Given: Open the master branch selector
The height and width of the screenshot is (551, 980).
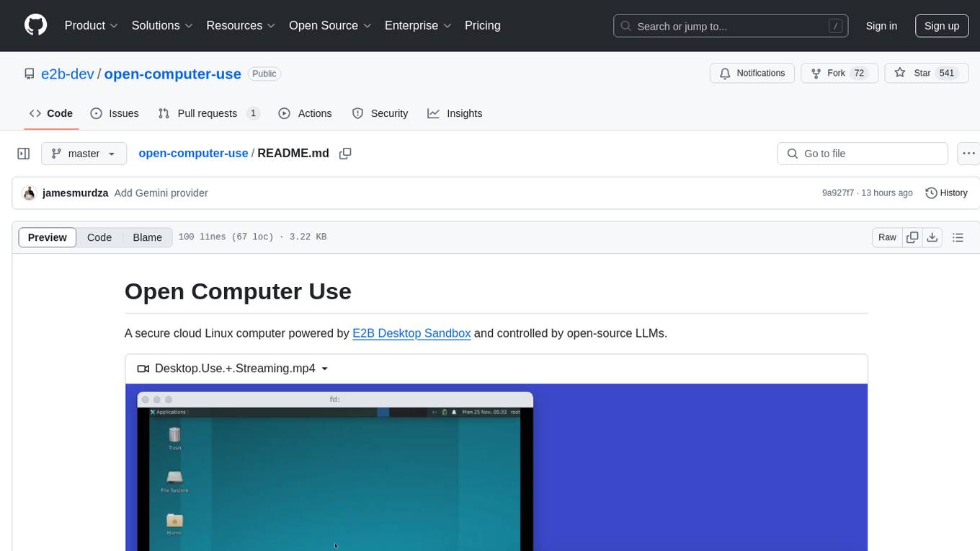Looking at the screenshot, I should pyautogui.click(x=84, y=154).
